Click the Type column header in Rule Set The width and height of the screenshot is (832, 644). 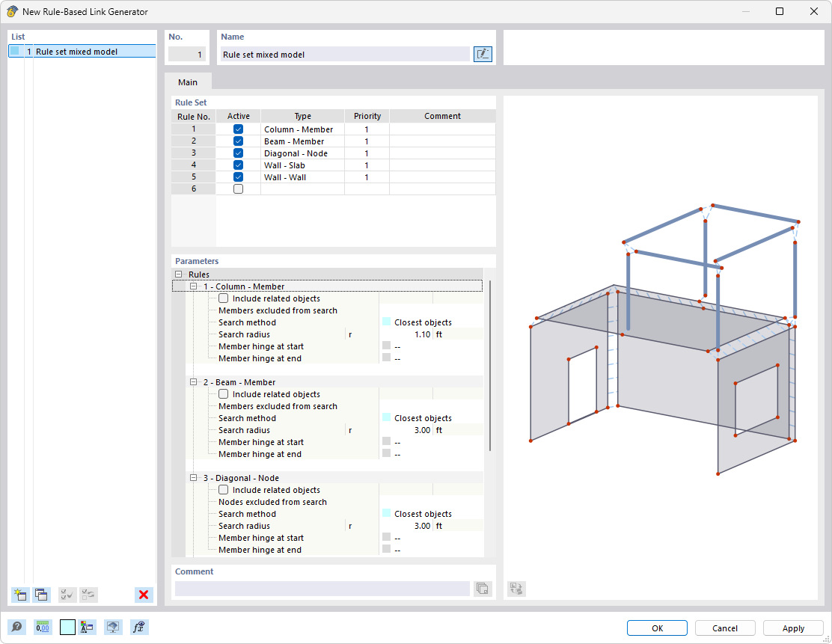[302, 116]
